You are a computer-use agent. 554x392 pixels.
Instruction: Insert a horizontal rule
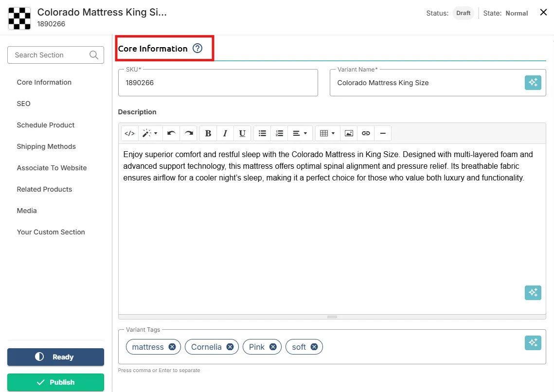click(383, 133)
